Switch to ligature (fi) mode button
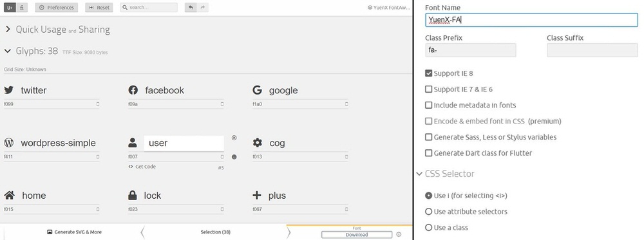 point(22,7)
